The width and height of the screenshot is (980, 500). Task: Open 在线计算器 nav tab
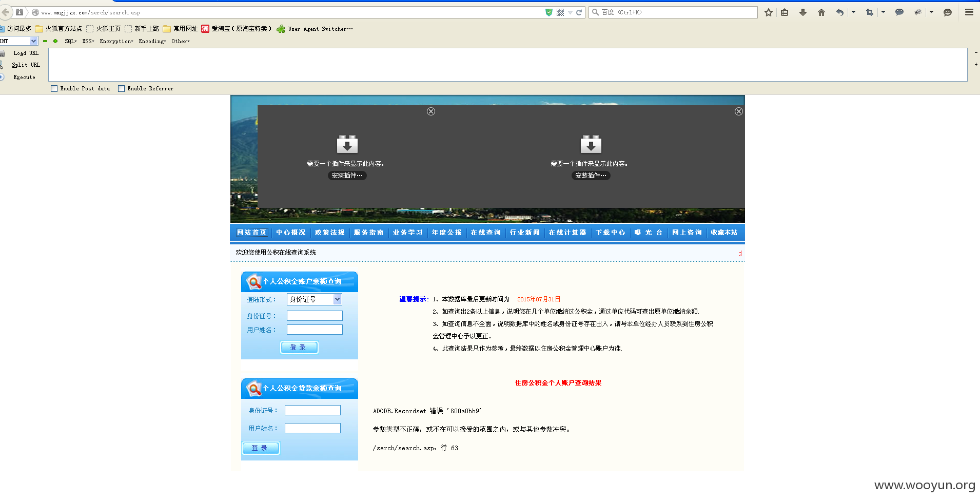click(x=567, y=233)
